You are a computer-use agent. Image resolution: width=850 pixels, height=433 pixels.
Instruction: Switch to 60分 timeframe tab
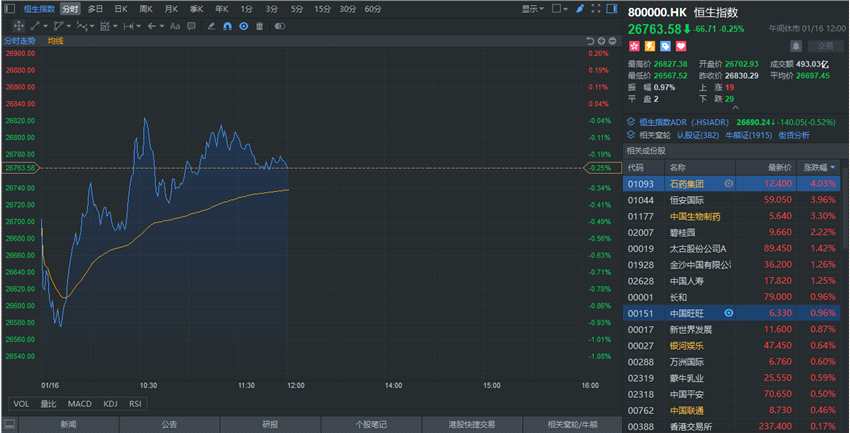tap(373, 9)
